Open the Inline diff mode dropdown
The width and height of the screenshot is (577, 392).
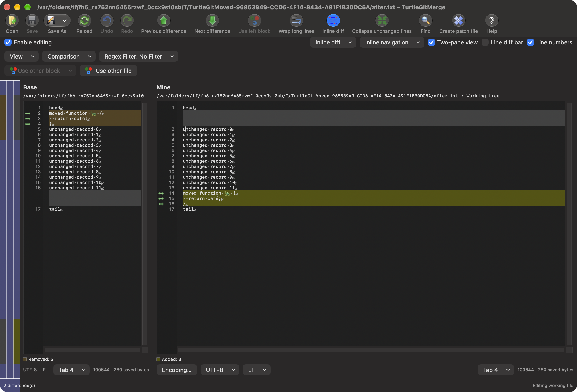click(x=333, y=42)
